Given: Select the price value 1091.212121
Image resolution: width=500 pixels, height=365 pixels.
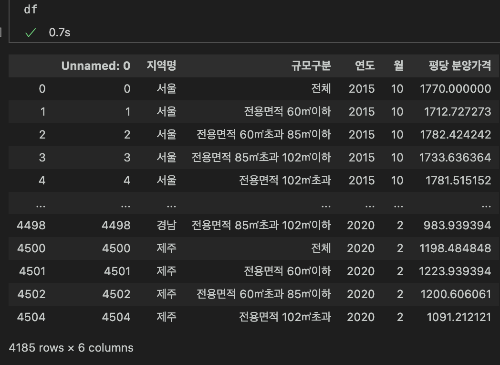Looking at the screenshot, I should pyautogui.click(x=459, y=317).
